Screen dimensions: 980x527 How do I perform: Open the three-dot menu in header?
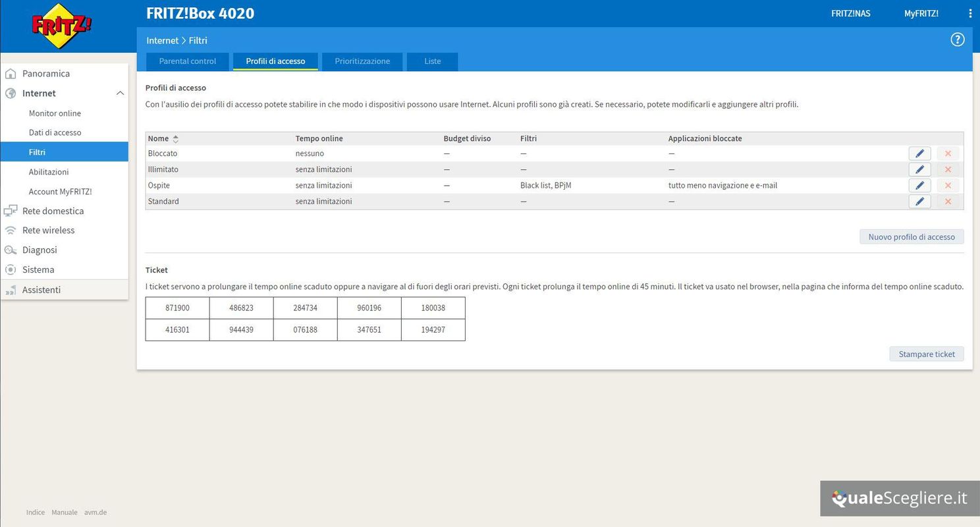click(x=969, y=13)
